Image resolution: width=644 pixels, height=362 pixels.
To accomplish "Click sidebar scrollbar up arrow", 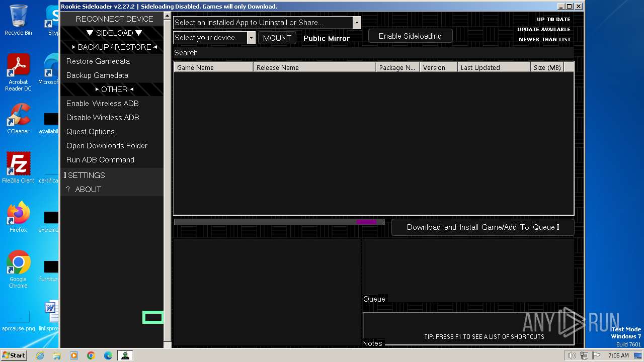I will pyautogui.click(x=168, y=16).
